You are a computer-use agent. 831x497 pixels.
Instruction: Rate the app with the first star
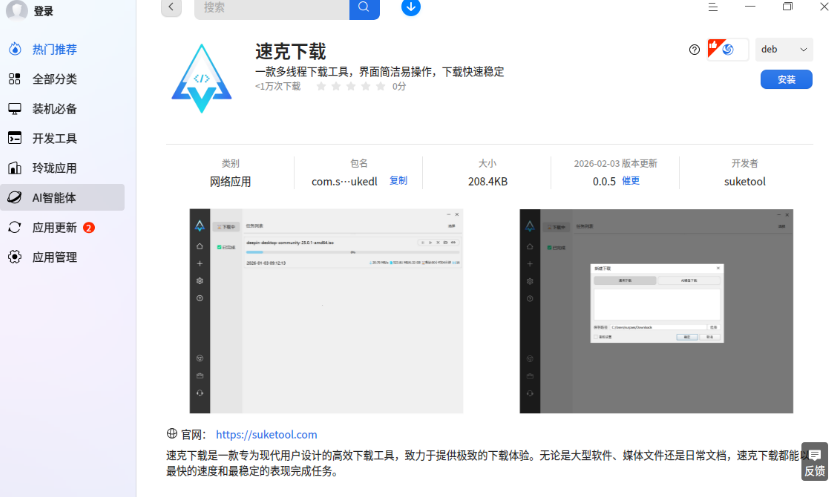pos(321,86)
